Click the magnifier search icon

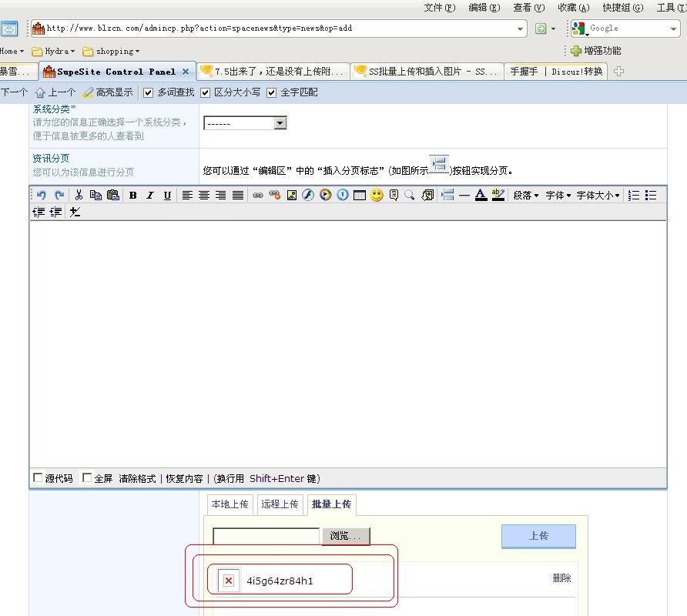pos(410,196)
